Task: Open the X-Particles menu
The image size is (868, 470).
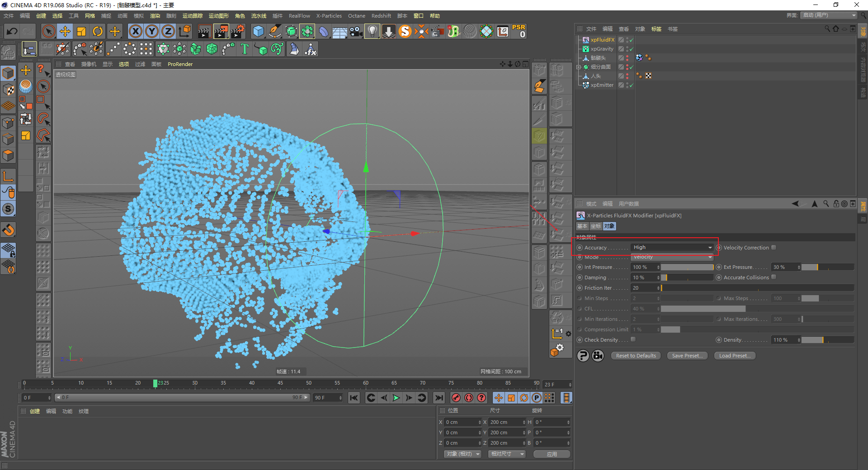Action: [329, 16]
